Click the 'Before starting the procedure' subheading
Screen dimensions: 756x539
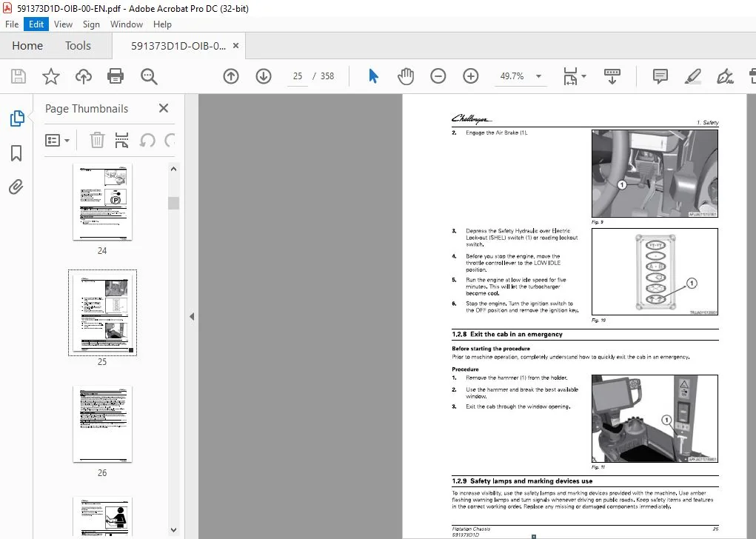[x=491, y=349]
